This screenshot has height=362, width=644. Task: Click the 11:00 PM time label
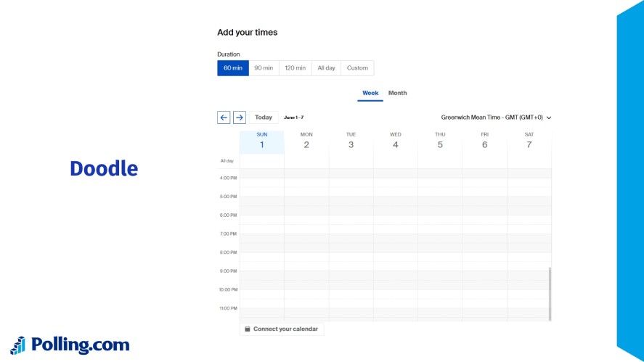pos(229,308)
